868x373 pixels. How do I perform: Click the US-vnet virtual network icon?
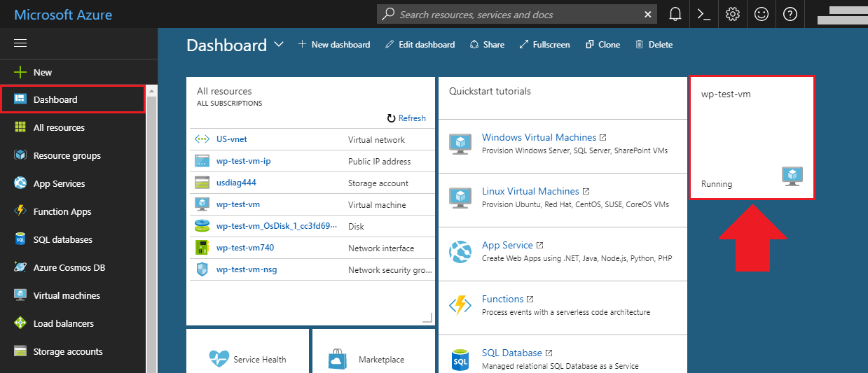[202, 139]
